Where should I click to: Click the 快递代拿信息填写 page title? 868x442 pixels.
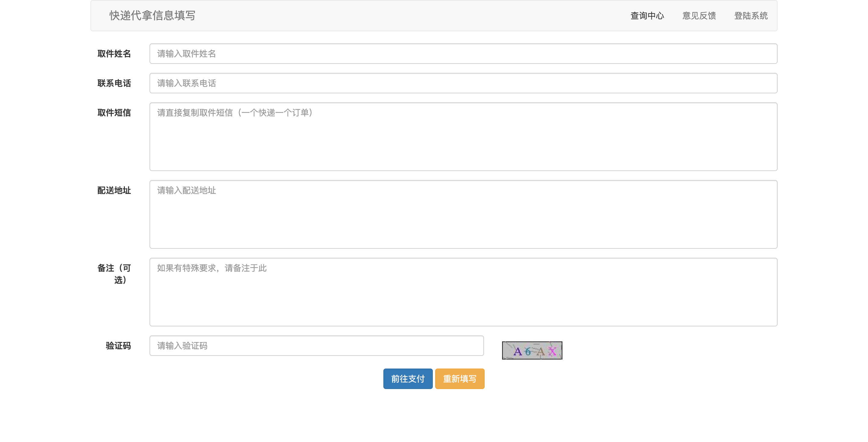click(152, 15)
